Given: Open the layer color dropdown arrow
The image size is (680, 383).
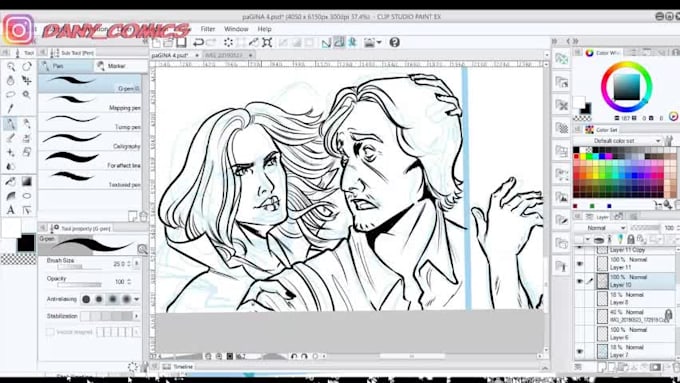Looking at the screenshot, I should [588, 239].
